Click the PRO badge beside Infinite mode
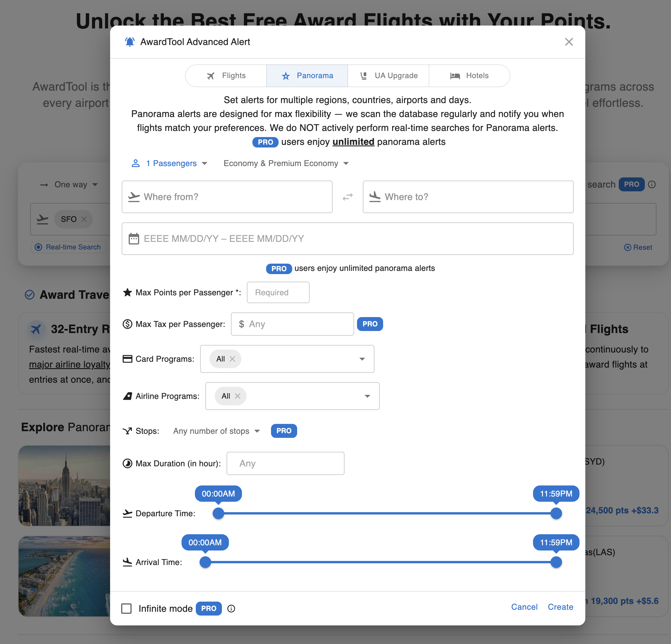The width and height of the screenshot is (671, 644). pyautogui.click(x=209, y=608)
